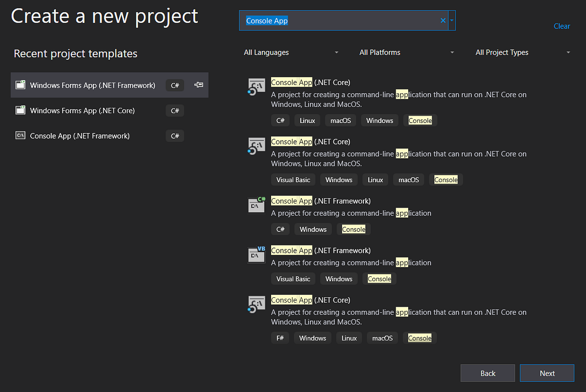Click the Console App (.NET Framework) icon in recents
Image resolution: width=586 pixels, height=392 pixels.
(20, 135)
